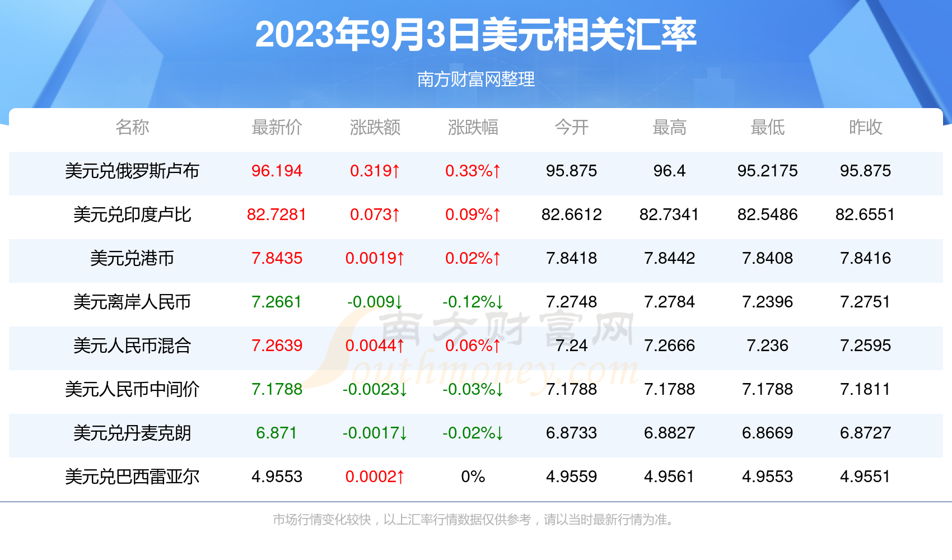The image size is (952, 560).
Task: Click the row name 美元兑港币
Action: (x=132, y=258)
